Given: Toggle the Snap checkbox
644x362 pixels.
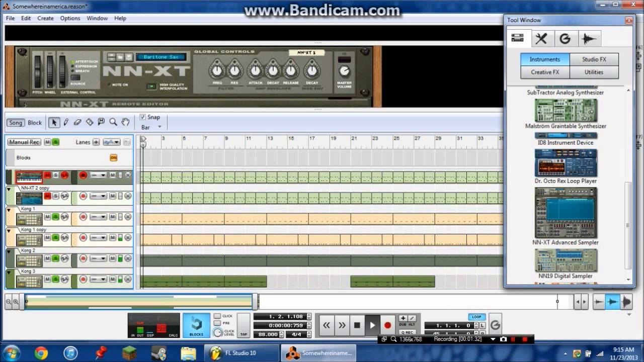Looking at the screenshot, I should (142, 117).
